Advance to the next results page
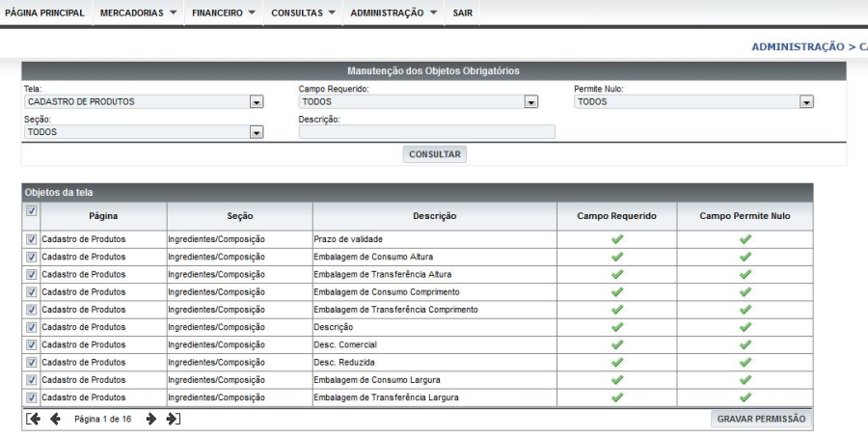 point(151,419)
